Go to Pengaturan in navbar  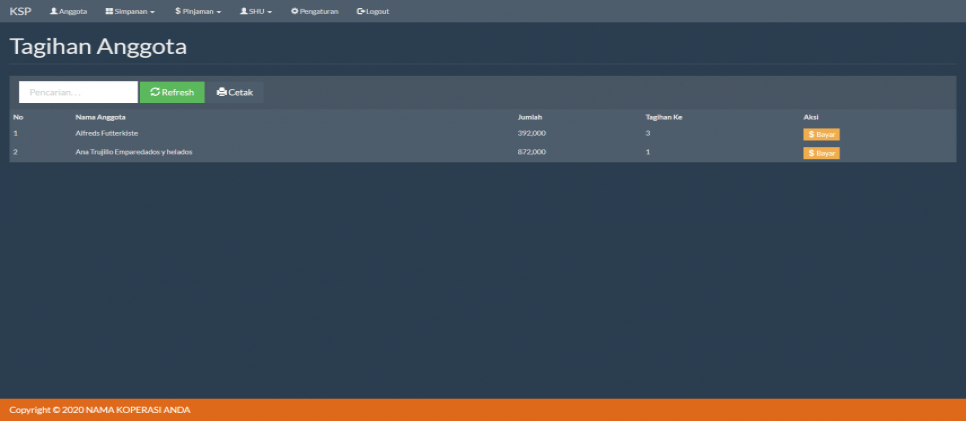tap(315, 11)
